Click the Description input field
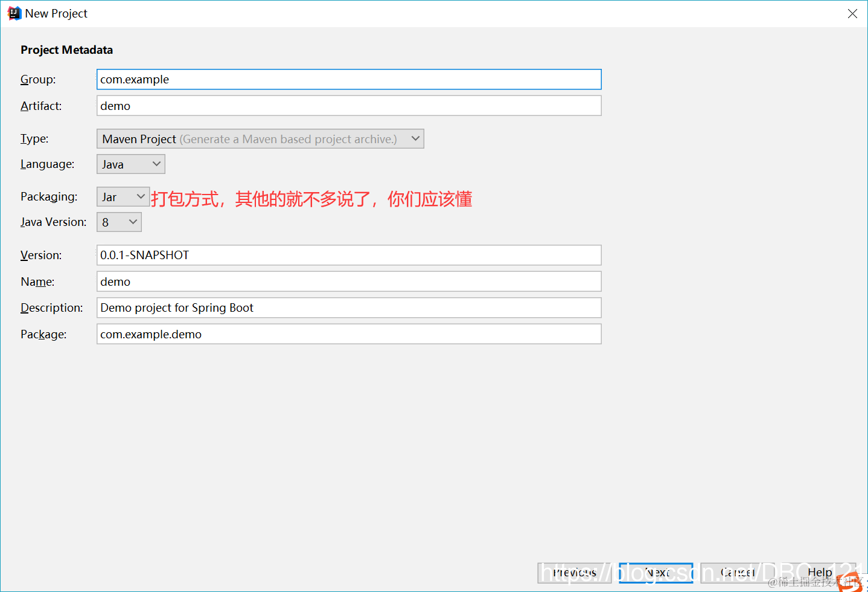 pyautogui.click(x=349, y=308)
